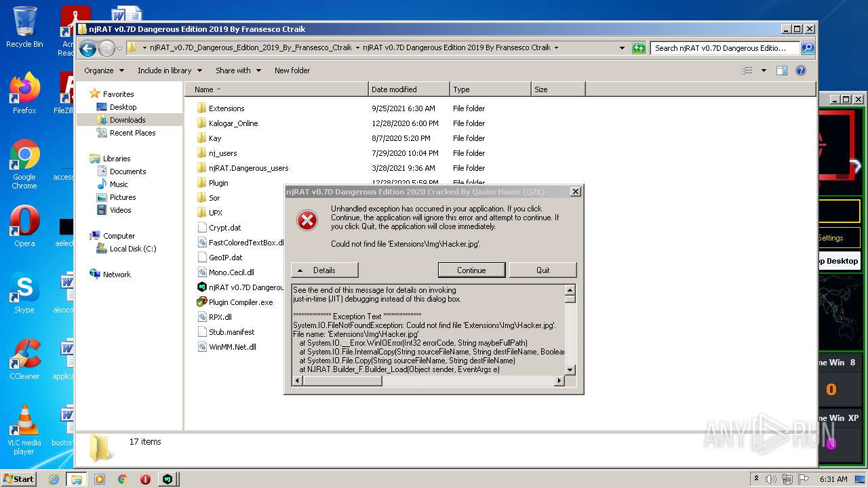Click the taskbar clock showing 6:31 AM
Viewport: 868px width, 488px height.
pyautogui.click(x=832, y=479)
